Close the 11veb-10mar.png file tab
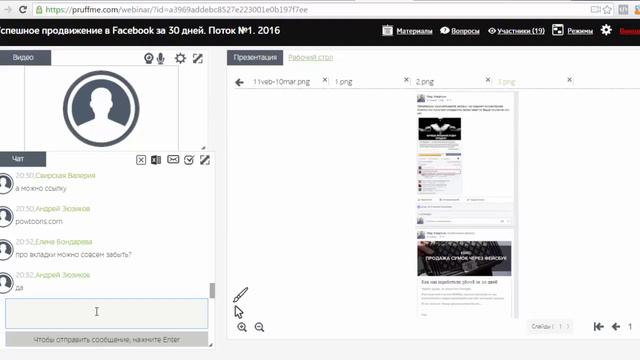This screenshot has height=360, width=640. (325, 80)
